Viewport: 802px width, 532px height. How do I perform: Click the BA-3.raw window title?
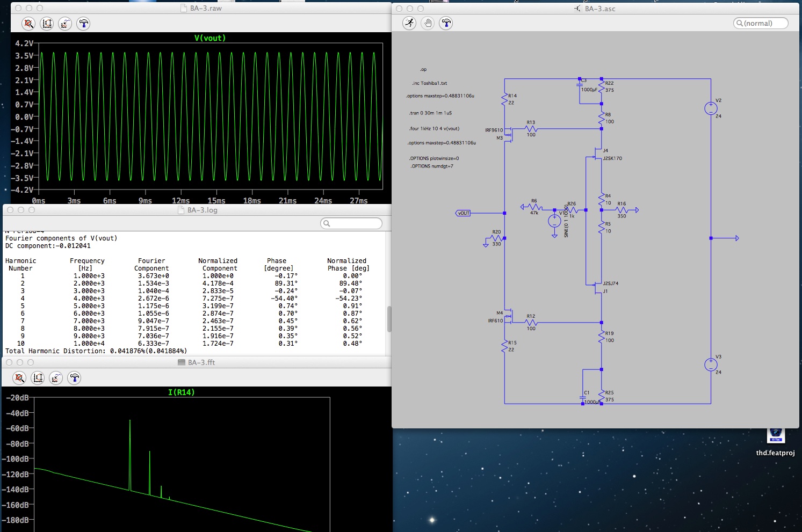(206, 8)
